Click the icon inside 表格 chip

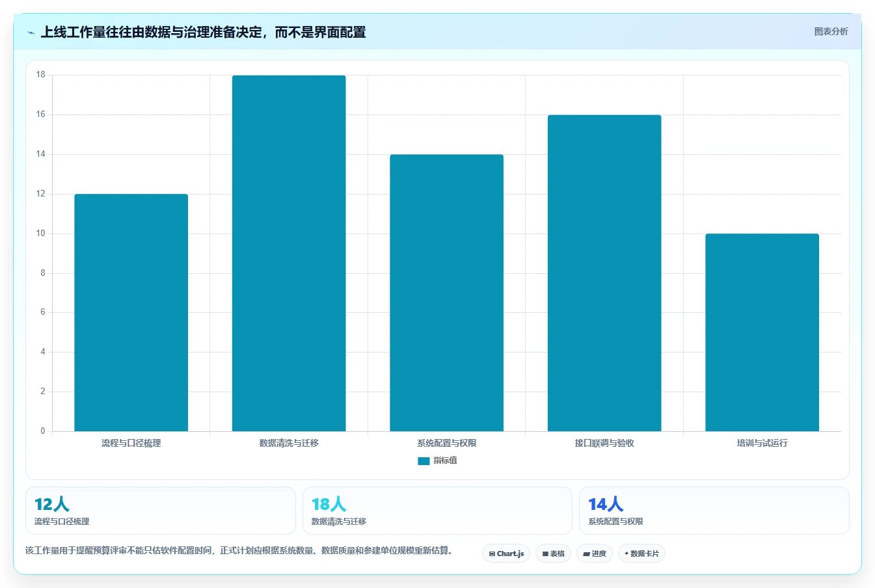coord(545,554)
